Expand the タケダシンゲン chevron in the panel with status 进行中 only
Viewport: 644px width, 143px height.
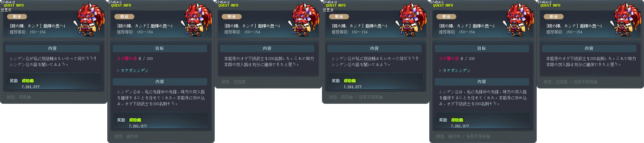pos(118,71)
